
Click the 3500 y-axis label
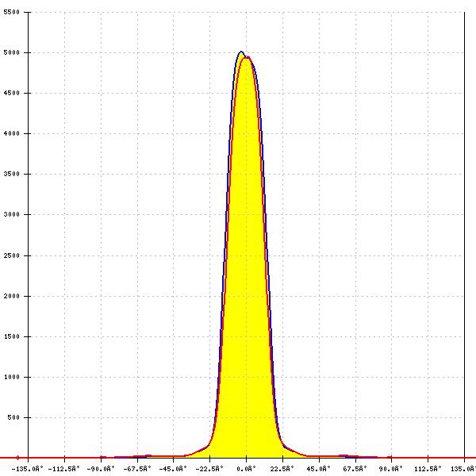[x=12, y=174]
